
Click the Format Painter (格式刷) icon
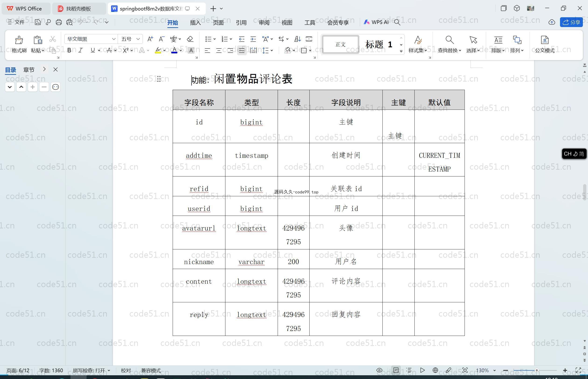[19, 40]
